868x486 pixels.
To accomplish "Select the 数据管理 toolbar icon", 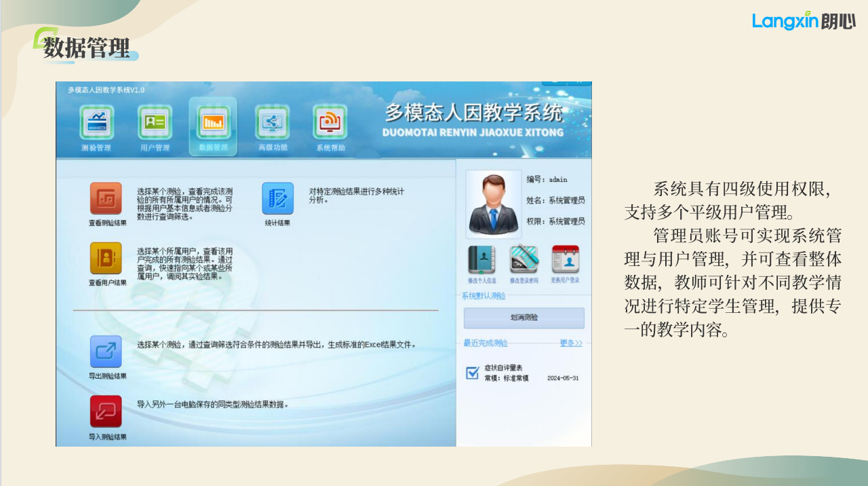I will pyautogui.click(x=213, y=124).
